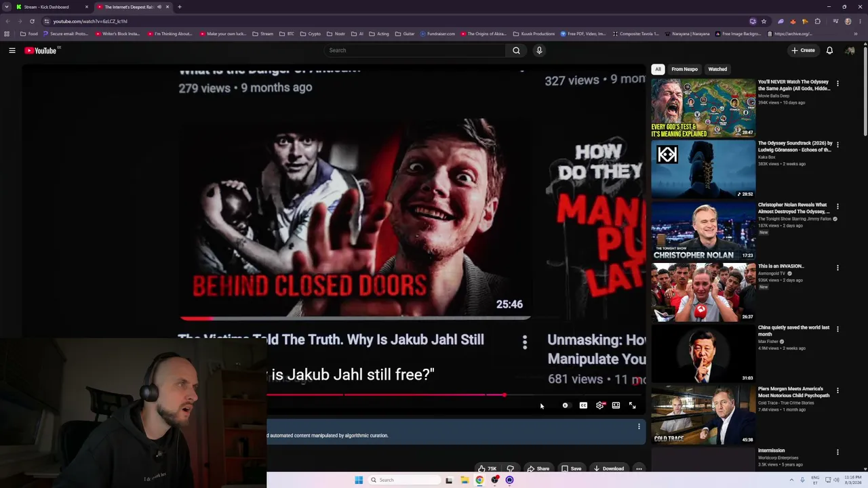Screen dimensions: 868x488
Task: Open a new browser tab
Action: (179, 7)
